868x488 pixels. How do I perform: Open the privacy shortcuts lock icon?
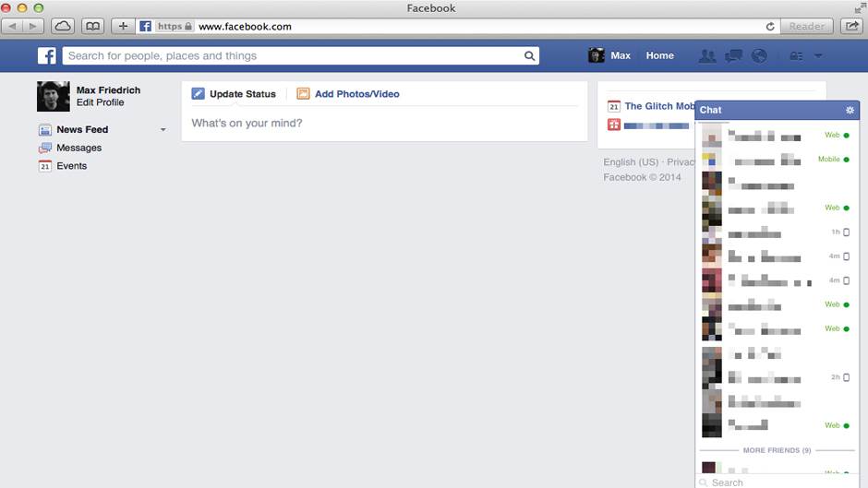(795, 56)
